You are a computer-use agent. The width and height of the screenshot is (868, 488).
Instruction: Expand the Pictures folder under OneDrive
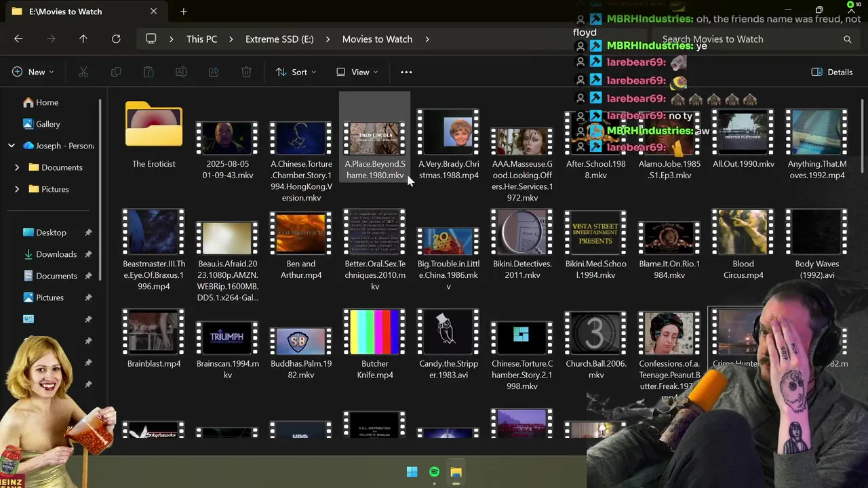point(17,189)
